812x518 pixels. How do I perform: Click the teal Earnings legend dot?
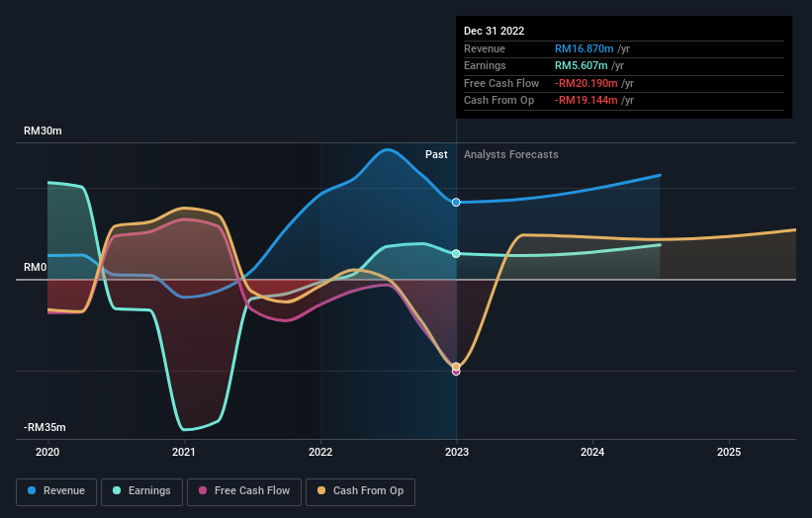(117, 490)
